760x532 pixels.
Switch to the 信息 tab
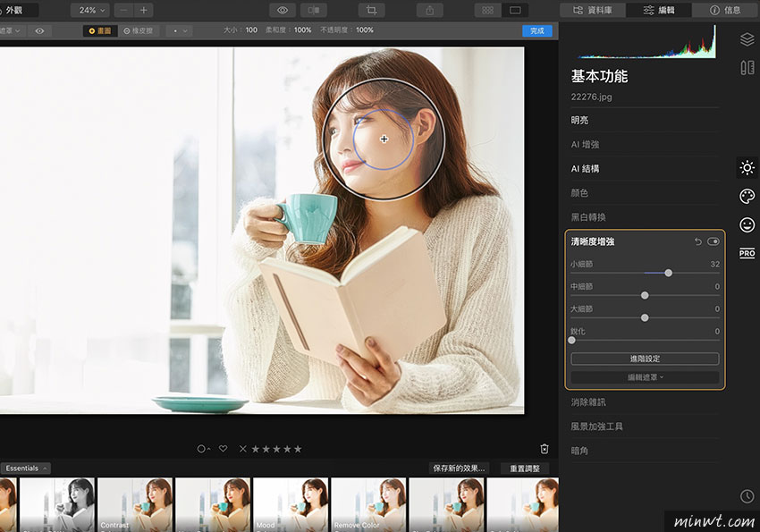(726, 10)
